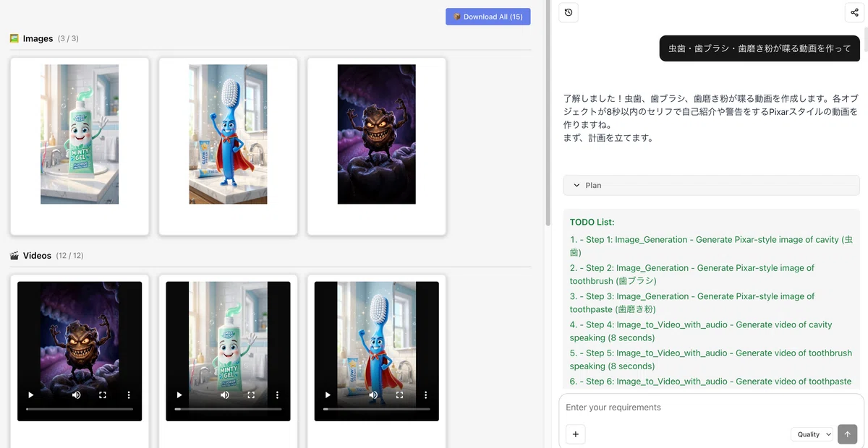Click Step 6 toothpaste video generation item

[x=711, y=382]
